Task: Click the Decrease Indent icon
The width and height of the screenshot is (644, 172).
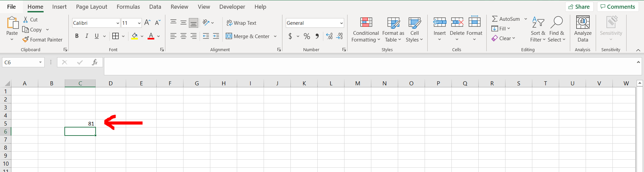Action: tap(206, 36)
